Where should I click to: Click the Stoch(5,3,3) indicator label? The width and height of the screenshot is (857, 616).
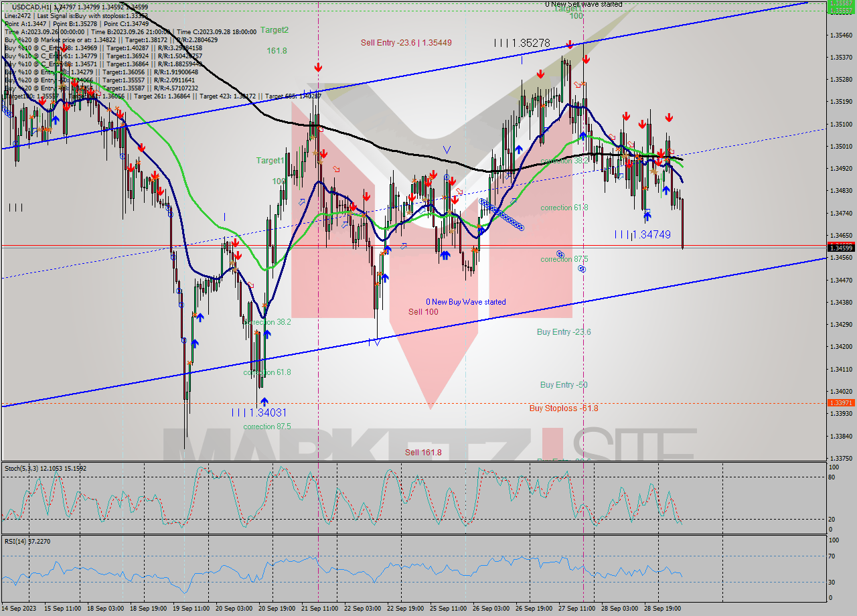pyautogui.click(x=46, y=468)
